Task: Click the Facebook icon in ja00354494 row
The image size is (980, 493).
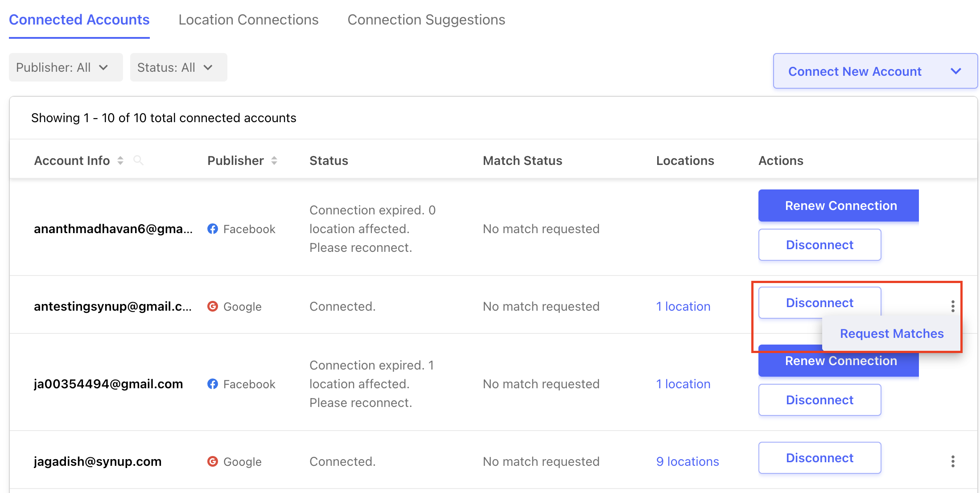Action: 213,384
